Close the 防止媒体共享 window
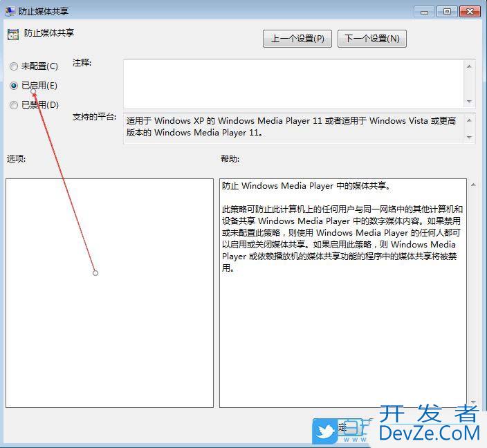 tap(470, 12)
